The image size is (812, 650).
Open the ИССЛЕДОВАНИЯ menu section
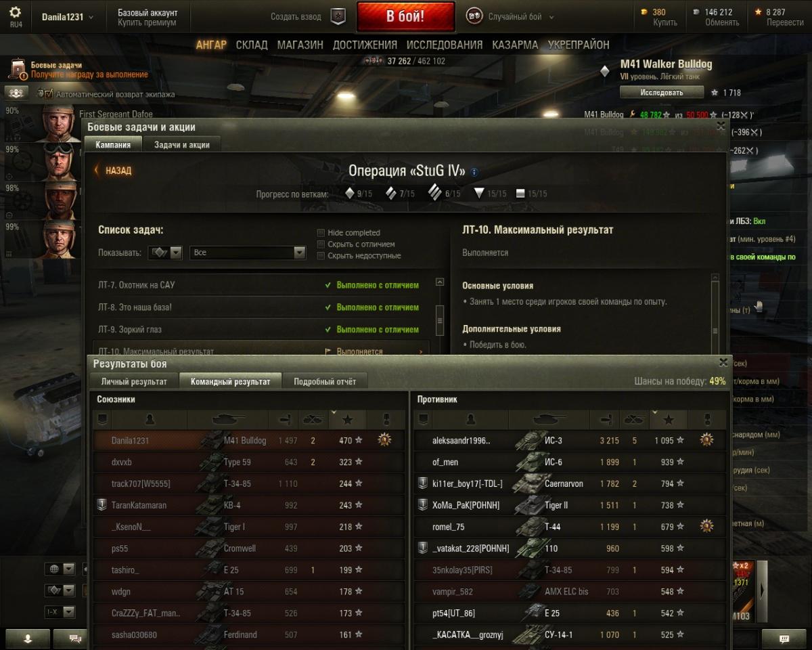[x=445, y=45]
